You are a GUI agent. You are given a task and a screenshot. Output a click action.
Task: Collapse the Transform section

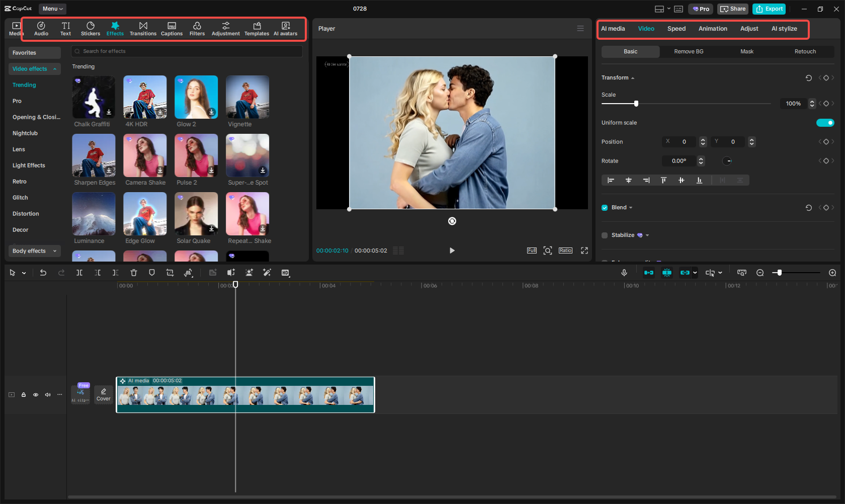click(633, 77)
